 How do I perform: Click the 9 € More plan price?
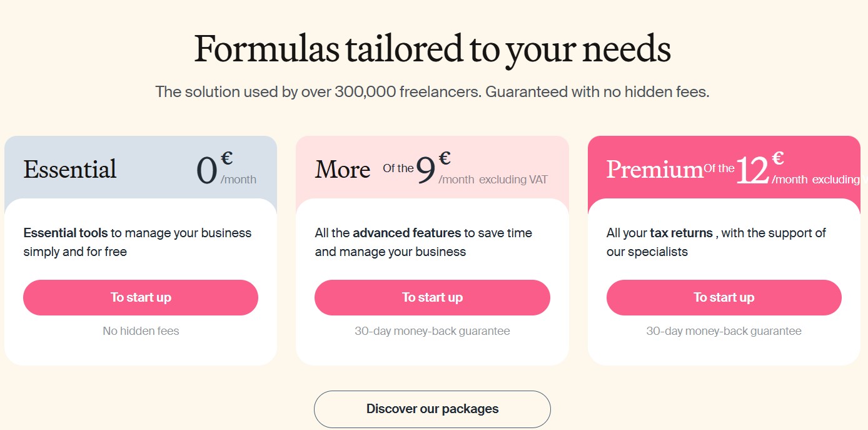(426, 170)
